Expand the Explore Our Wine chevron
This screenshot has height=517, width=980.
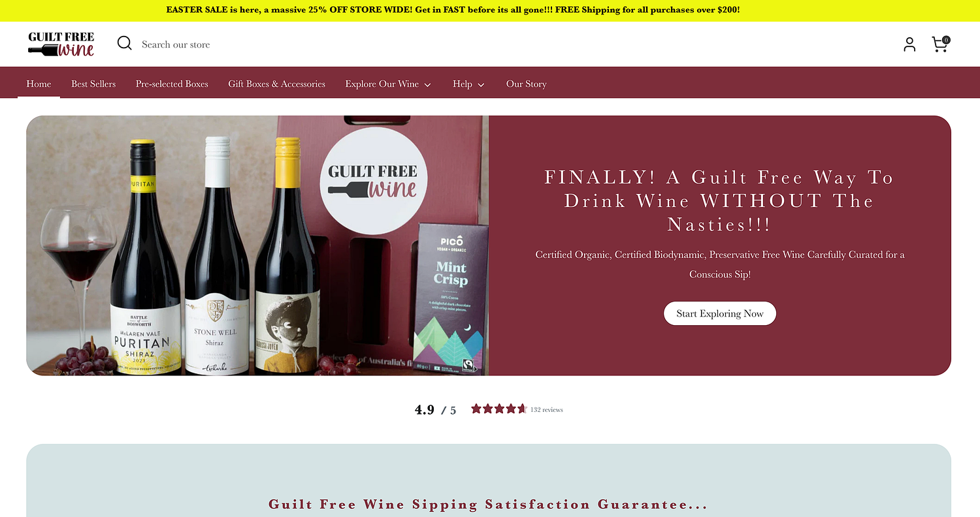(x=427, y=85)
